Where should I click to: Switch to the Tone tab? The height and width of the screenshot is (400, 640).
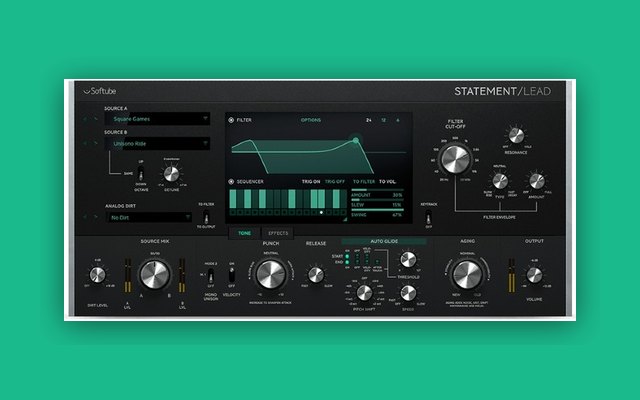[x=244, y=233]
